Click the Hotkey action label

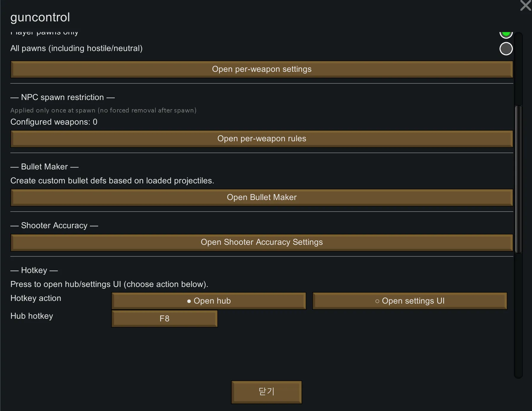pyautogui.click(x=36, y=298)
